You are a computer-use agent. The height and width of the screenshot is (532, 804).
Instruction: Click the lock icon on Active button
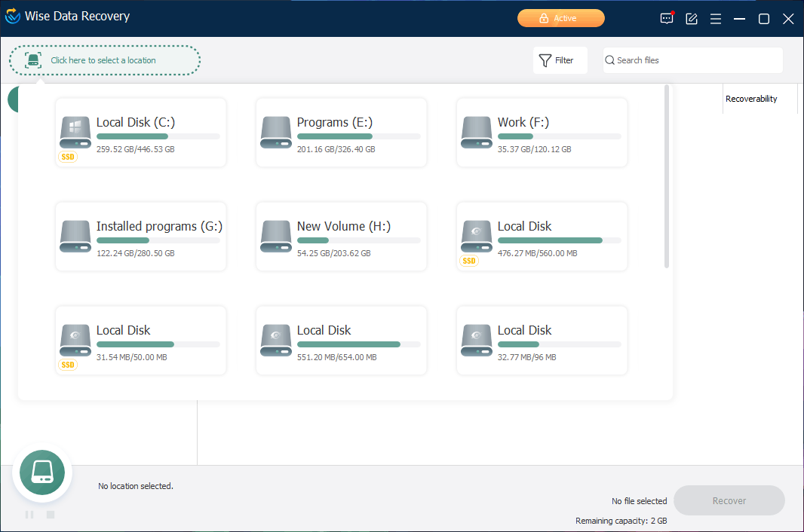pos(544,18)
